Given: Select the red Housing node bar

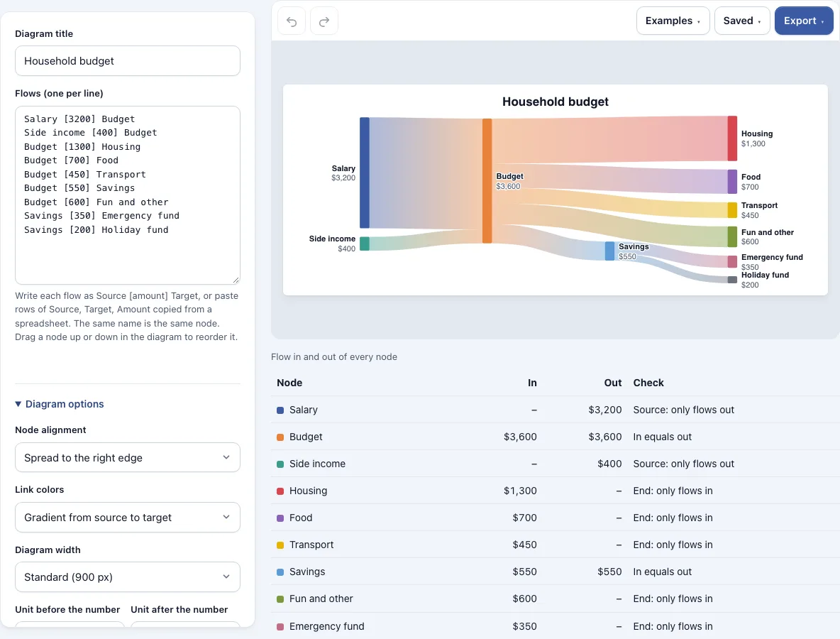Looking at the screenshot, I should (732, 138).
